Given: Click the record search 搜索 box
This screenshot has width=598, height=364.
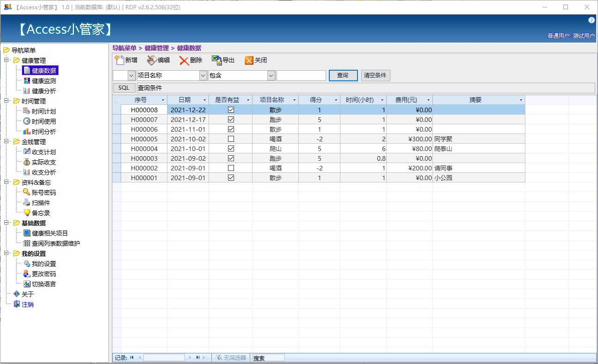Looking at the screenshot, I should (x=268, y=358).
